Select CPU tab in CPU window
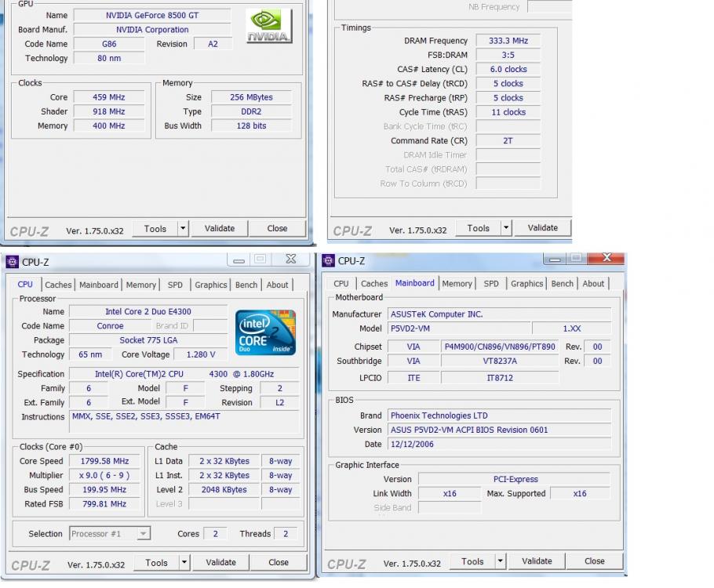 pos(25,285)
